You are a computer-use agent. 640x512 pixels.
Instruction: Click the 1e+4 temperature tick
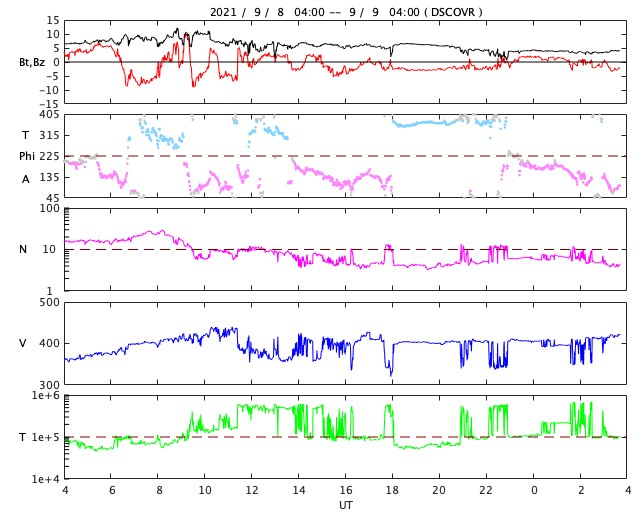coord(46,479)
